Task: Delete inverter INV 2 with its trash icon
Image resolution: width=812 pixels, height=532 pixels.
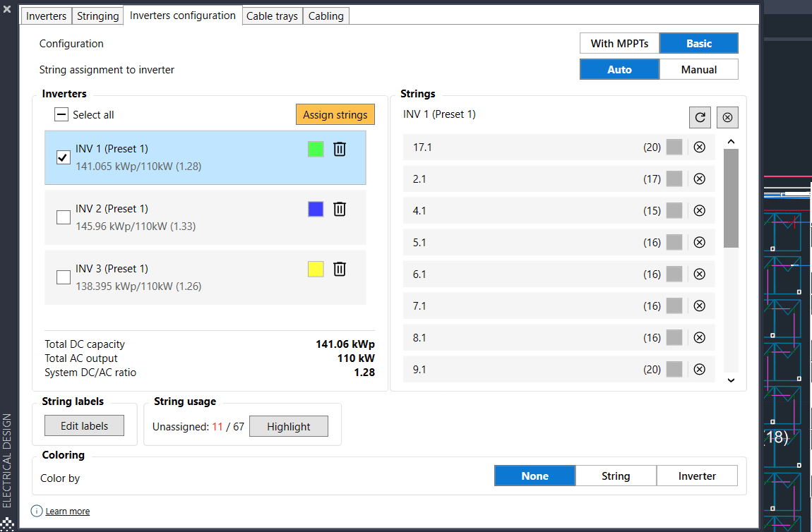Action: point(340,209)
